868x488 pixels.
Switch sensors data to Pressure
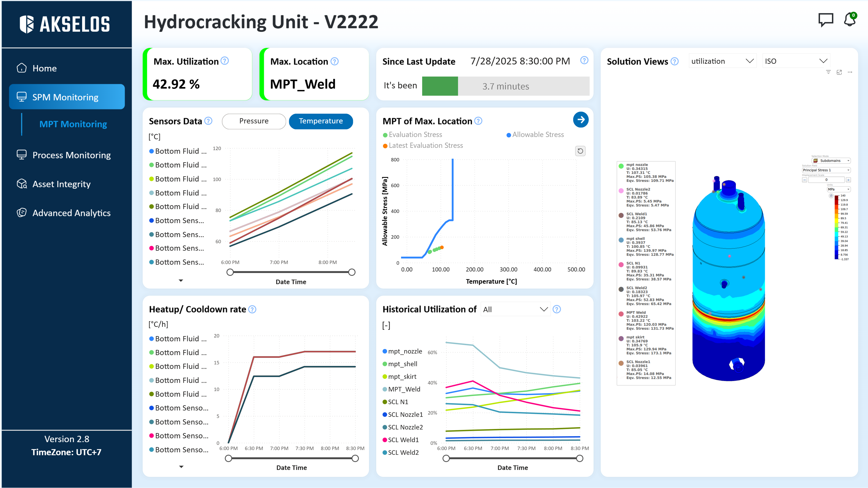(x=254, y=121)
